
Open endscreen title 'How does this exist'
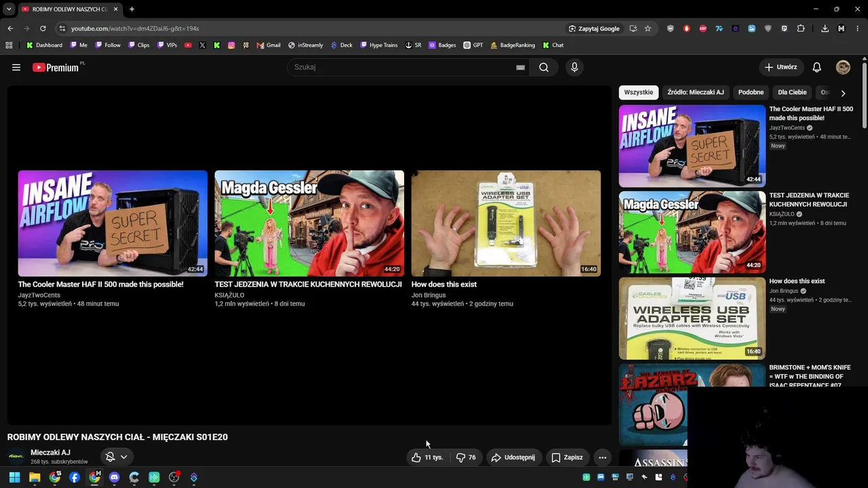point(443,285)
